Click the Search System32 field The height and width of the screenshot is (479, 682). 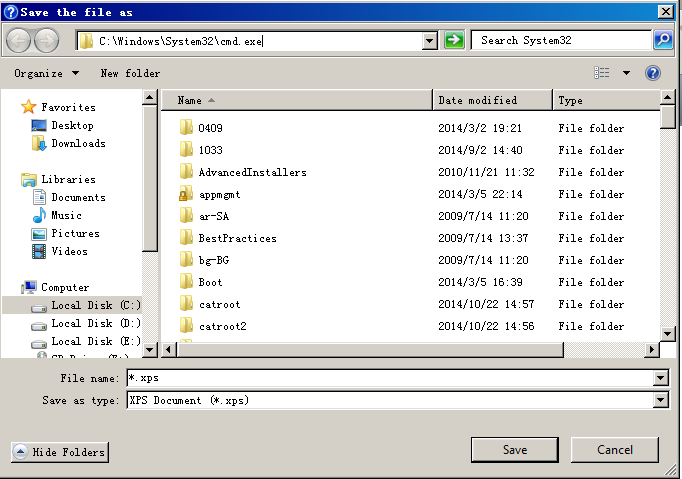[562, 40]
